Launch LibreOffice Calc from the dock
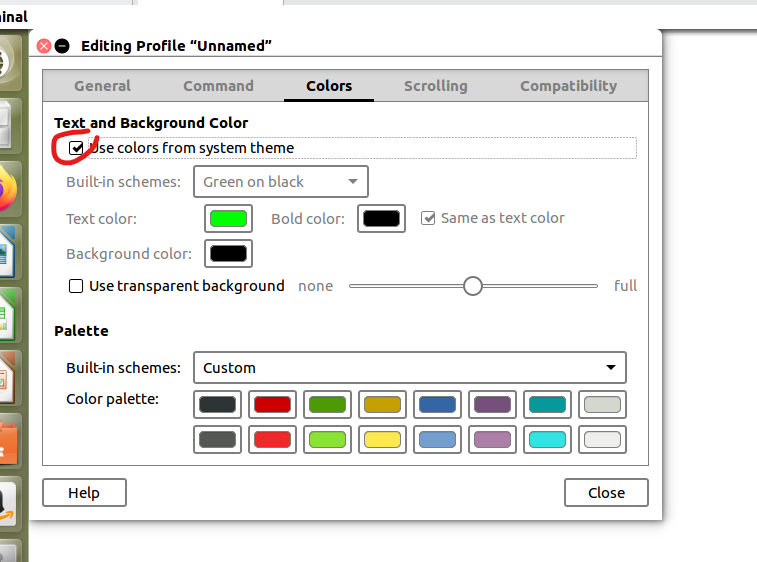757x562 pixels. pyautogui.click(x=8, y=314)
